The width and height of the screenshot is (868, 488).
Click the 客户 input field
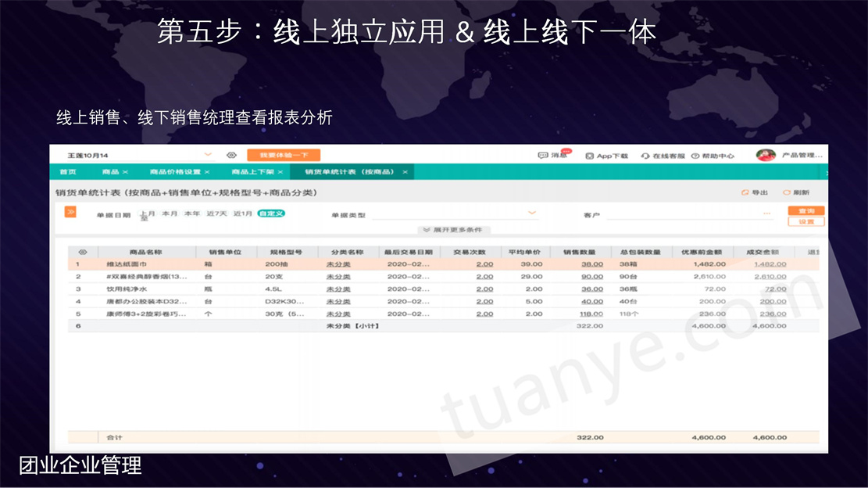(x=689, y=213)
